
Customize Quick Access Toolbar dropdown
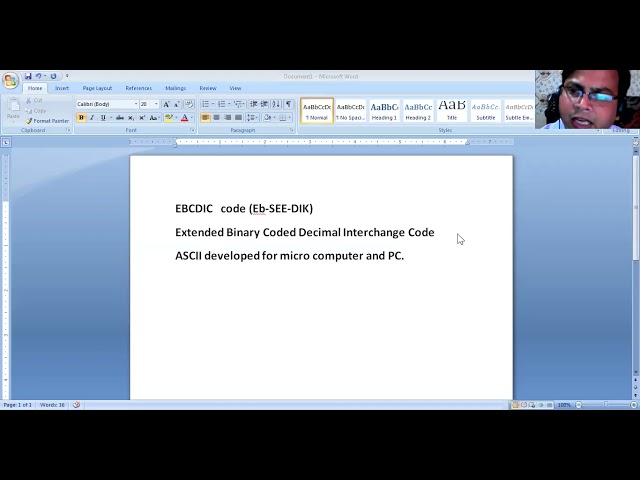tap(67, 76)
